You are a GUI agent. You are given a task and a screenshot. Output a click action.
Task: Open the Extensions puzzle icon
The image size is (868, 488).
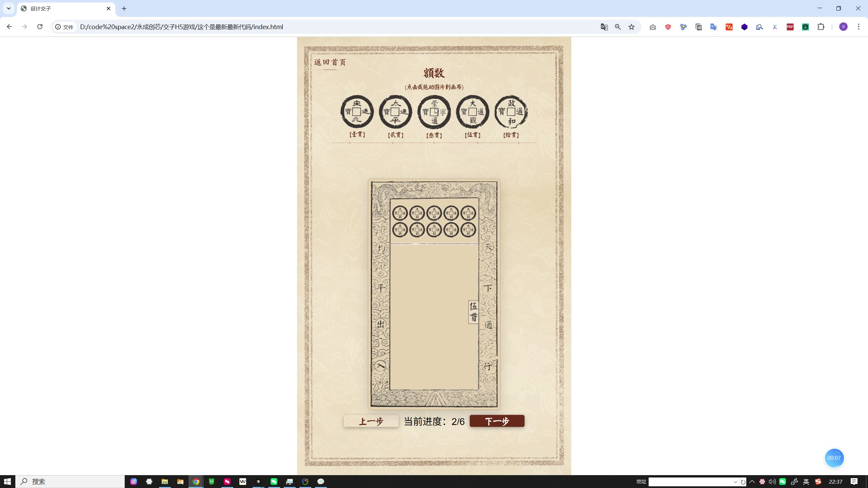821,27
